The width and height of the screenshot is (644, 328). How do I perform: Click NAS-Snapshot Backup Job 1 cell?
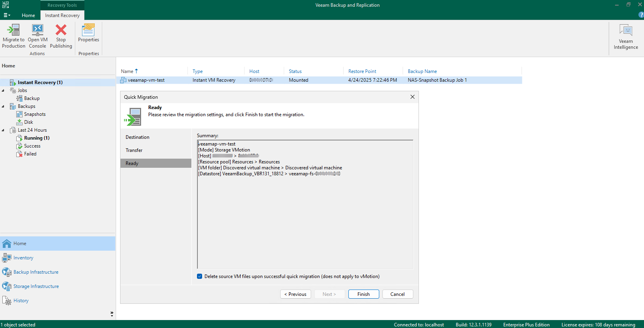click(437, 80)
